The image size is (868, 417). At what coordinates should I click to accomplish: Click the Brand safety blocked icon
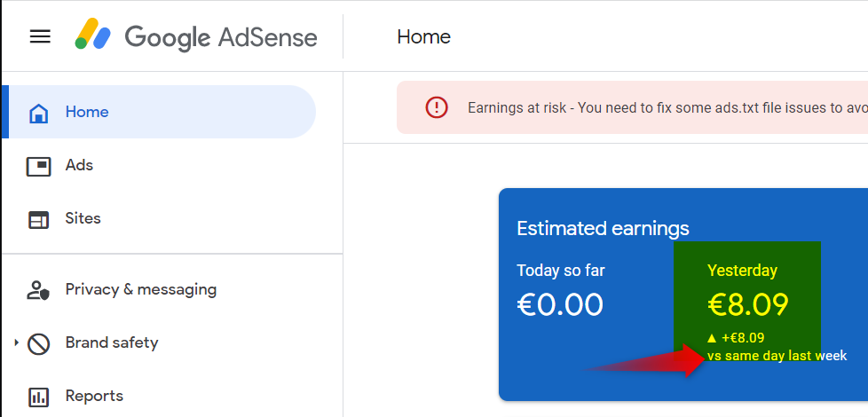click(x=38, y=343)
